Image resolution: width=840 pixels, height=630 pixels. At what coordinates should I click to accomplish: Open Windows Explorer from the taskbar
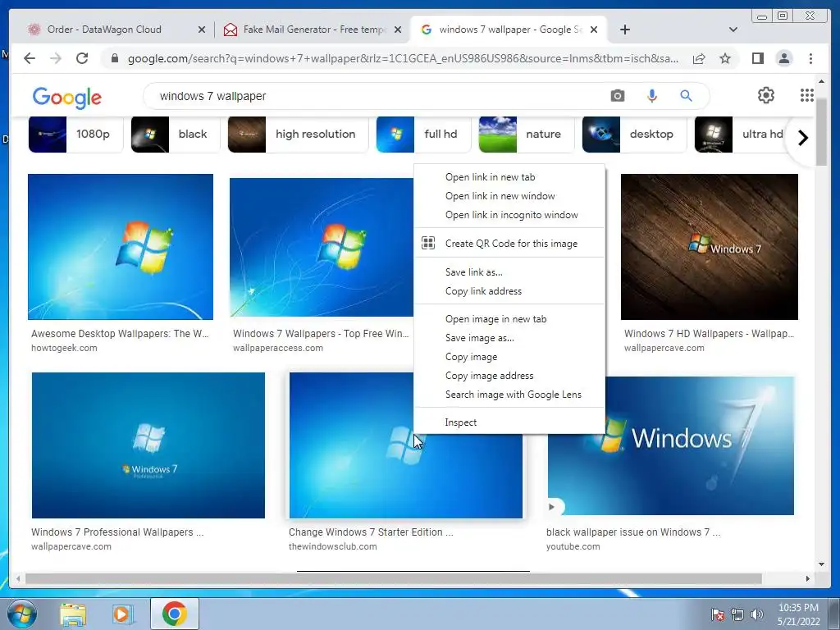click(x=73, y=614)
